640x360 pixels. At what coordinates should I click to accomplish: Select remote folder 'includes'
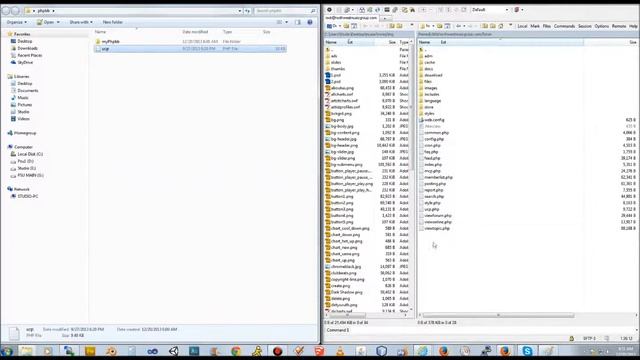tap(431, 94)
